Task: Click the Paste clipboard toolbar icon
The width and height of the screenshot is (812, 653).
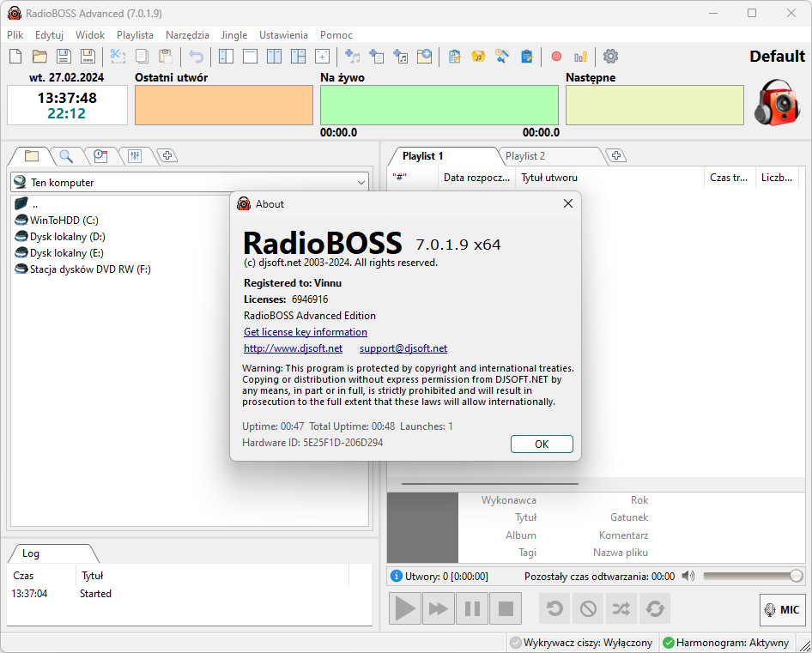Action: 166,56
